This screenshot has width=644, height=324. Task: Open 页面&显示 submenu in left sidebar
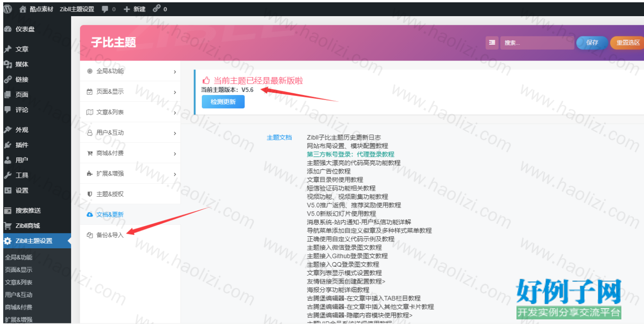(x=18, y=270)
